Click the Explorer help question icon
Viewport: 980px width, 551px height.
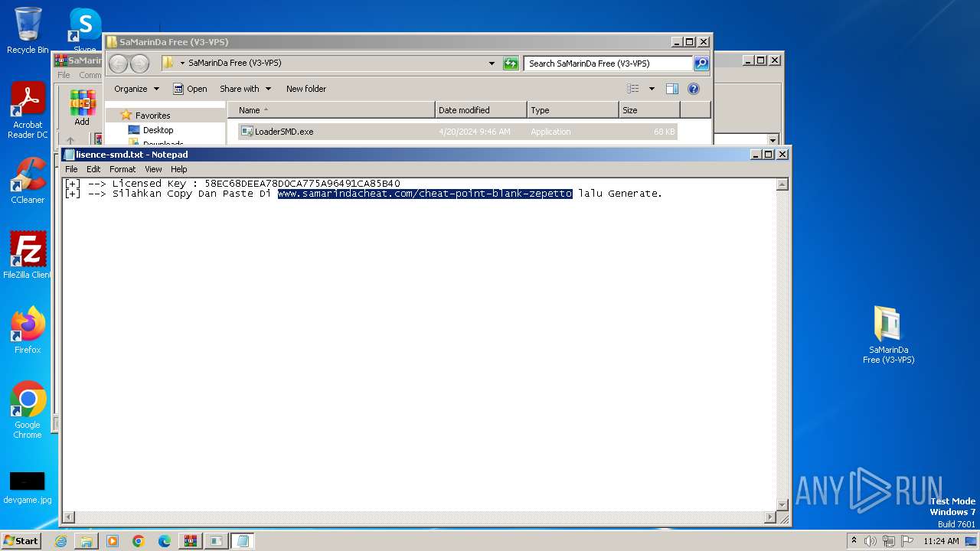tap(694, 89)
